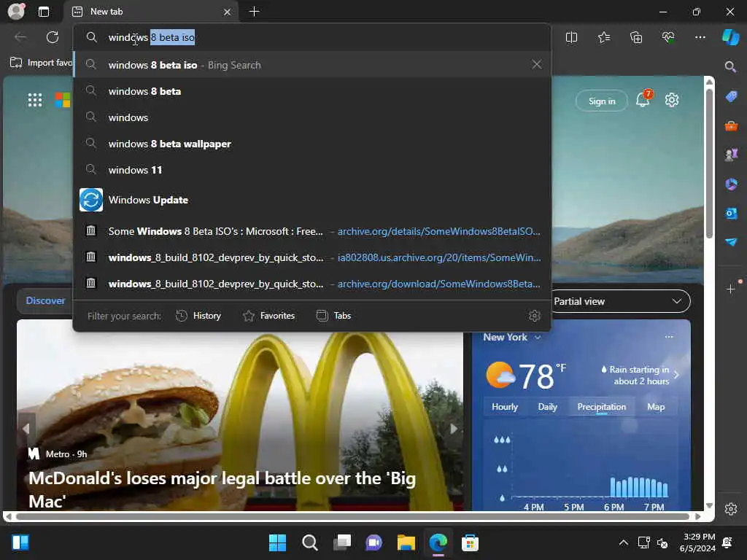
Task: Open the sidebar Outlook icon
Action: click(x=731, y=214)
